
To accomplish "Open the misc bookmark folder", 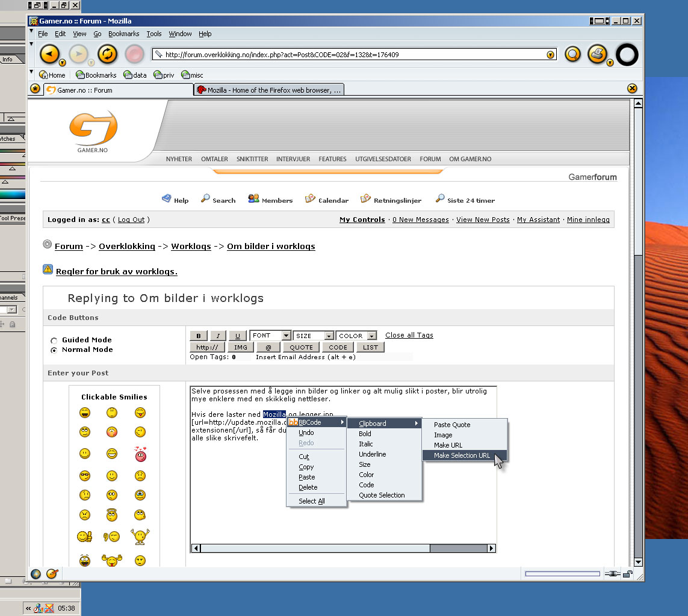I will 192,75.
